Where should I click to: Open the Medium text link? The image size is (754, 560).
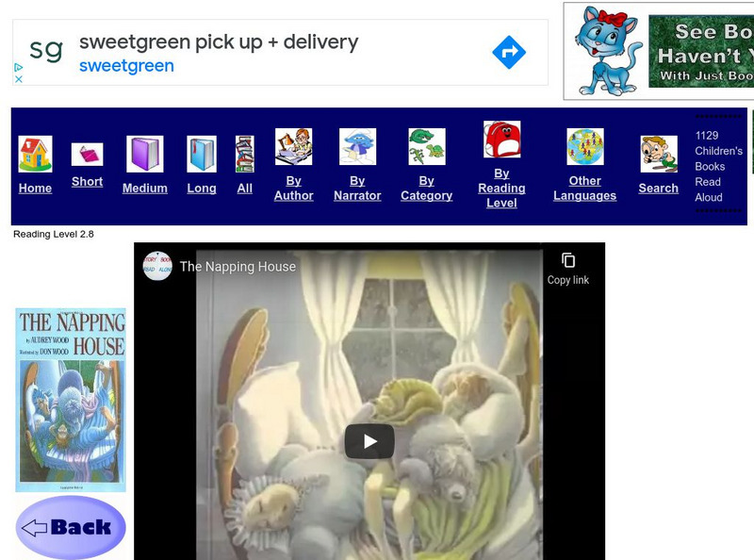pyautogui.click(x=145, y=189)
